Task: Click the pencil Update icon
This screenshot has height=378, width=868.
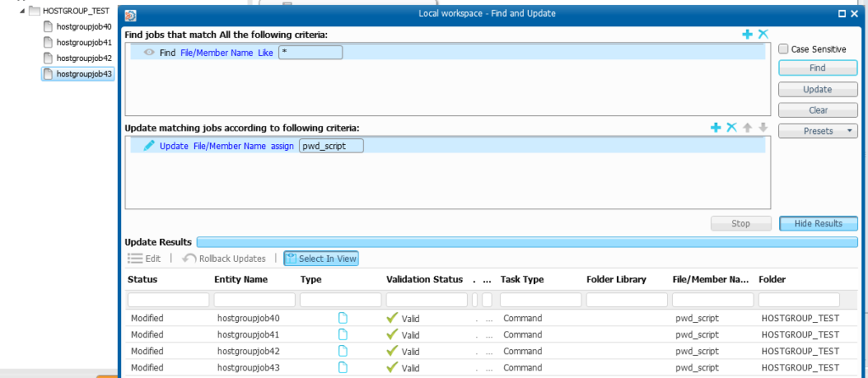Action: tap(149, 146)
